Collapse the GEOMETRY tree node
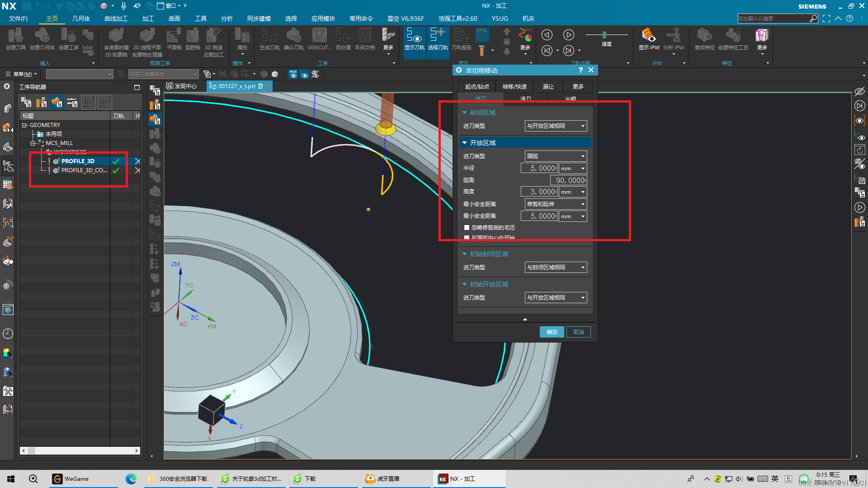This screenshot has height=488, width=868. coord(25,125)
